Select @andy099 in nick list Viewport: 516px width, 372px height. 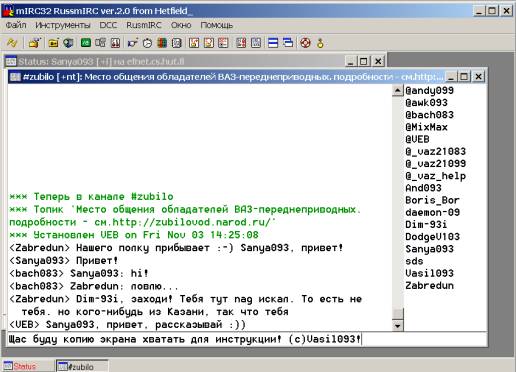(x=429, y=90)
